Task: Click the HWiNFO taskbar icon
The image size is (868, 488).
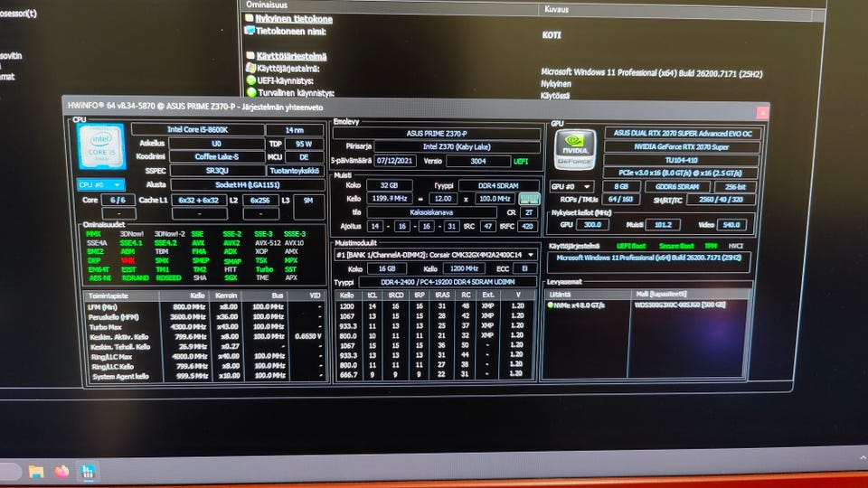Action: tap(87, 472)
